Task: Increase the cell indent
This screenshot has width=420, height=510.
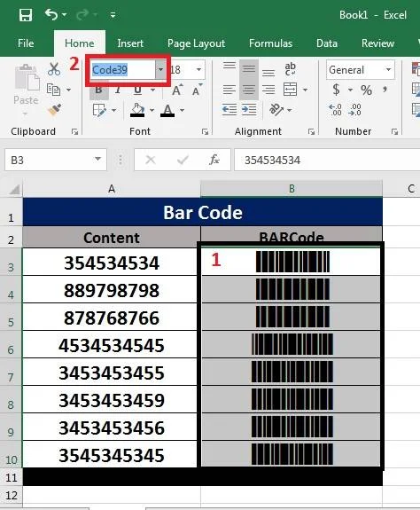Action: pyautogui.click(x=249, y=110)
